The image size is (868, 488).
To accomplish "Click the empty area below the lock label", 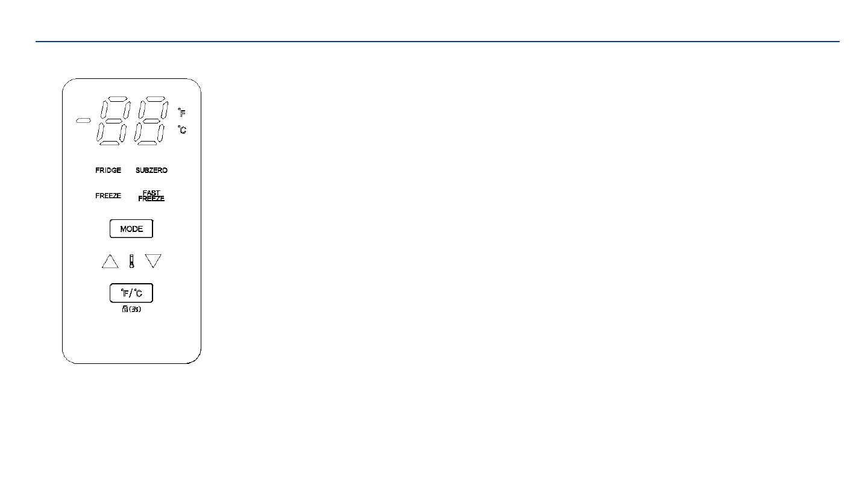I will click(x=131, y=337).
